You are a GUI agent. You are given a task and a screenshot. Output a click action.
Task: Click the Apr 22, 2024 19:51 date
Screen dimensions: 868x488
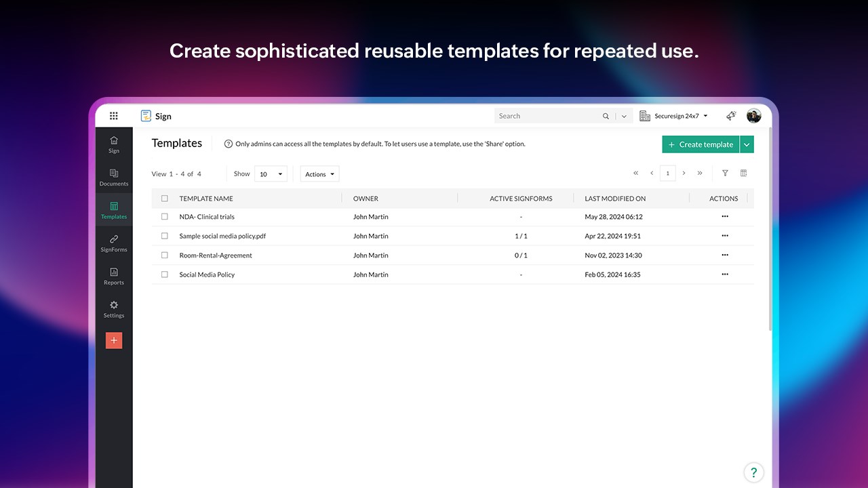pos(612,236)
